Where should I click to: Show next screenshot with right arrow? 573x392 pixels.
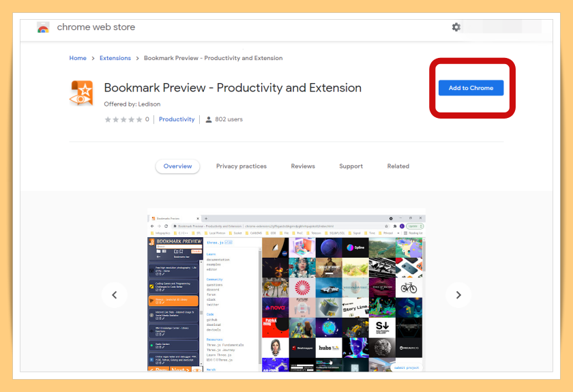458,295
